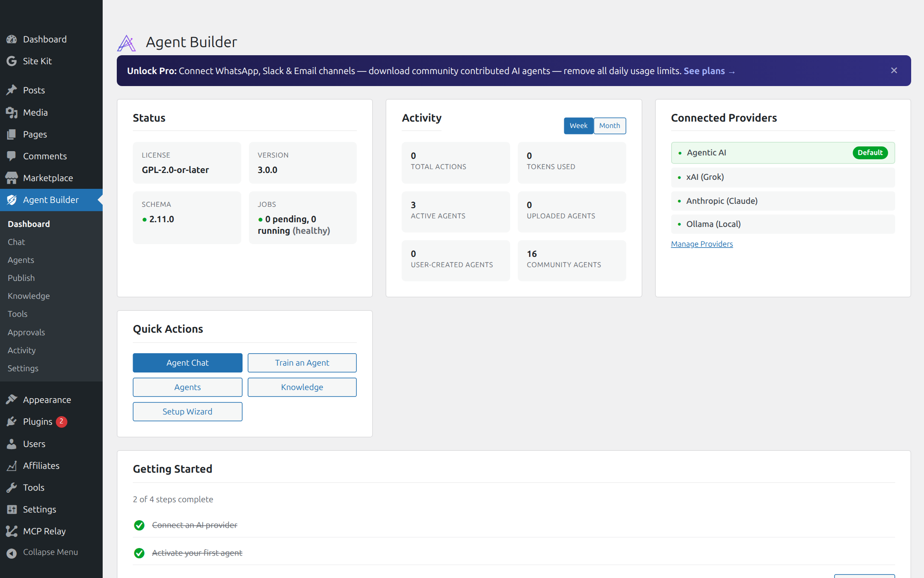Click the Comments bubble icon
The width and height of the screenshot is (924, 578).
point(12,156)
